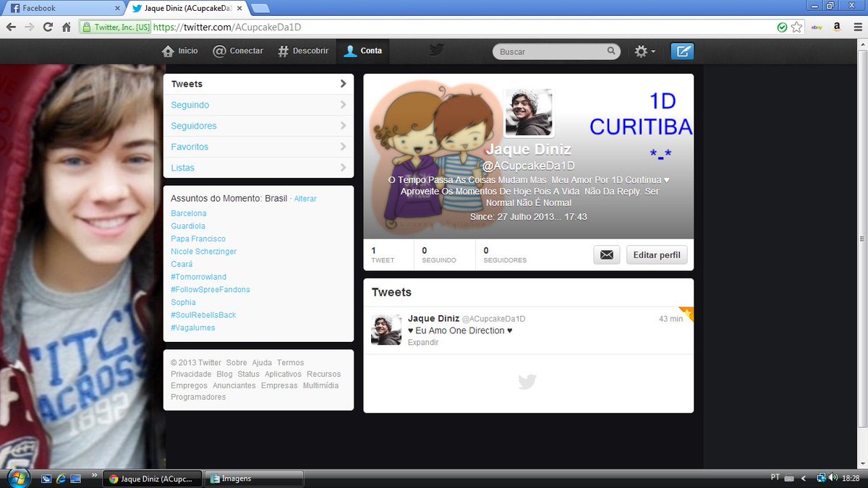The height and width of the screenshot is (488, 868).
Task: Click the 43 min tweet timestamp
Action: (671, 319)
